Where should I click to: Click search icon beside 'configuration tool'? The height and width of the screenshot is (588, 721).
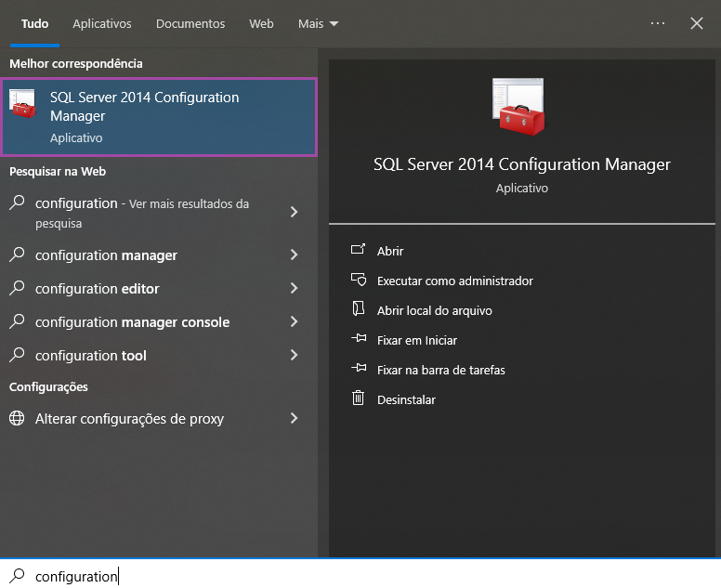[17, 355]
